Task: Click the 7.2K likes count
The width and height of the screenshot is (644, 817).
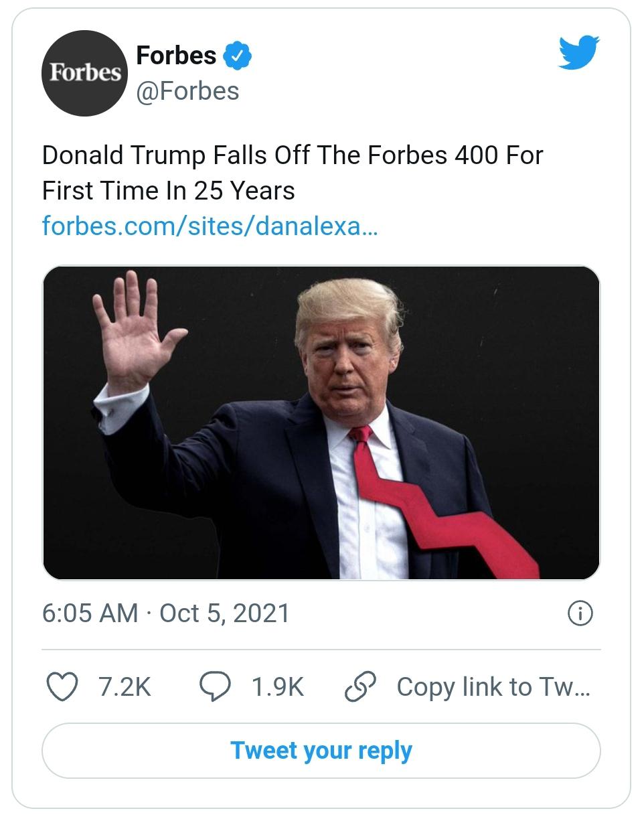Action: tap(125, 687)
